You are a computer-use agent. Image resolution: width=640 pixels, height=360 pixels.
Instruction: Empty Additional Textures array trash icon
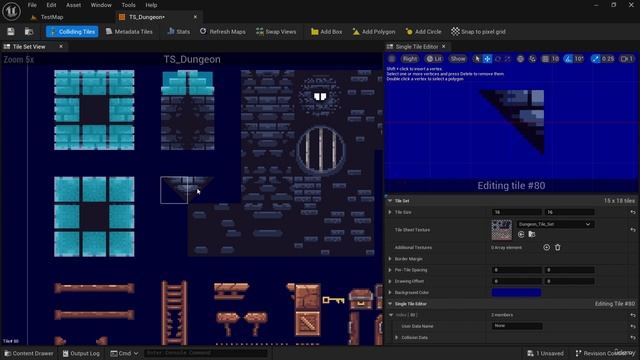(558, 247)
